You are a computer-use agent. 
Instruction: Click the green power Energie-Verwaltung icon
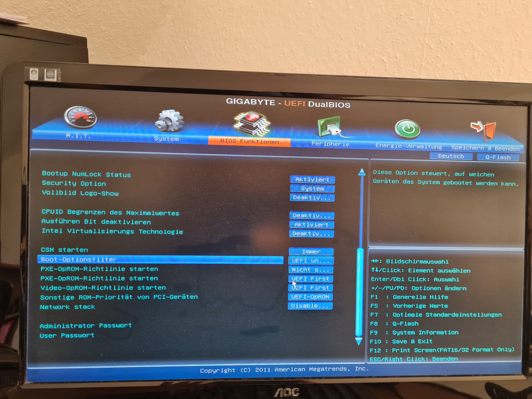coord(407,129)
